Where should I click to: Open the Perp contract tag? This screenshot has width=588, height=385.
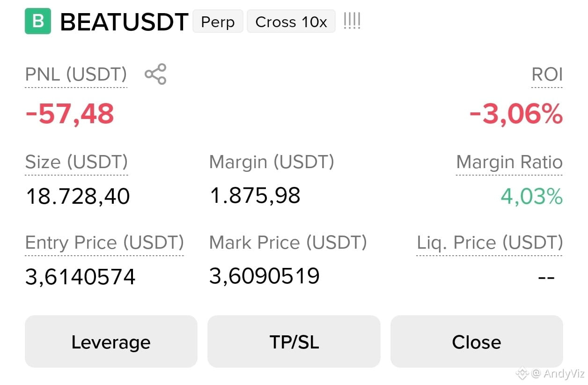point(218,22)
